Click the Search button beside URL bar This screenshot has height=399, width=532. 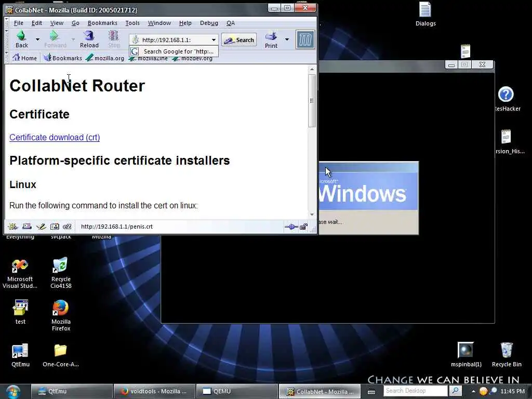click(239, 40)
